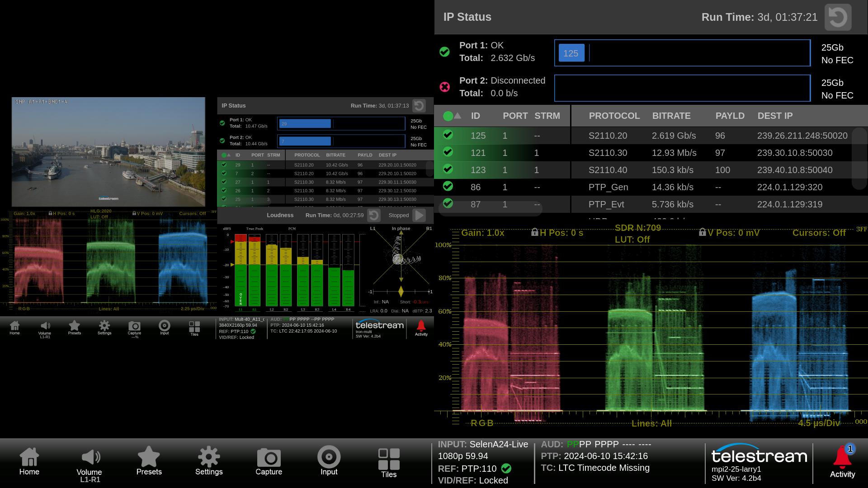
Task: Click the ID column header in large table
Action: point(475,116)
